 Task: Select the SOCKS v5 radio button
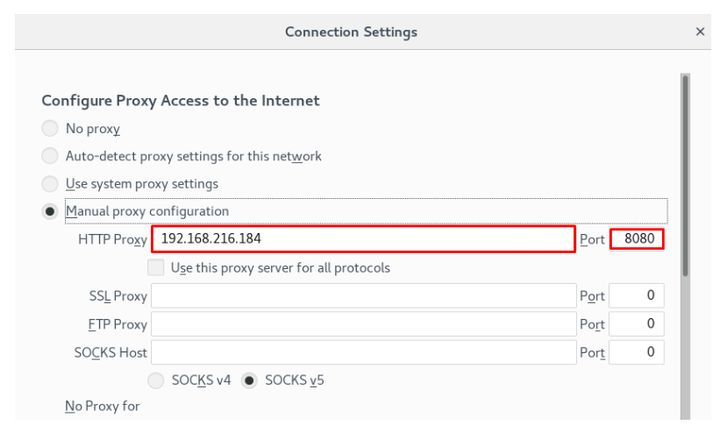[250, 380]
